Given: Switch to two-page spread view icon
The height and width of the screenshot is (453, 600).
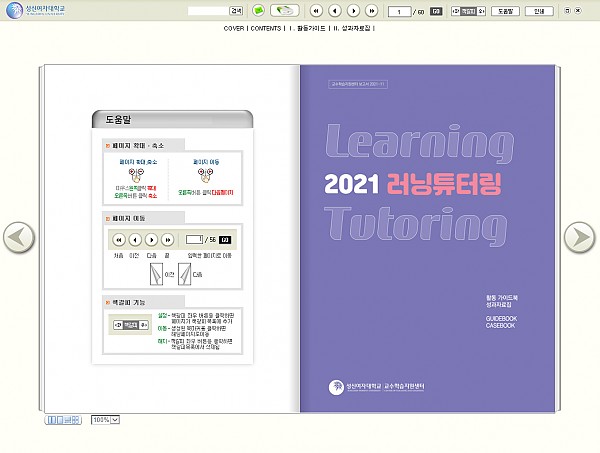Looking at the screenshot, I should pos(51,420).
